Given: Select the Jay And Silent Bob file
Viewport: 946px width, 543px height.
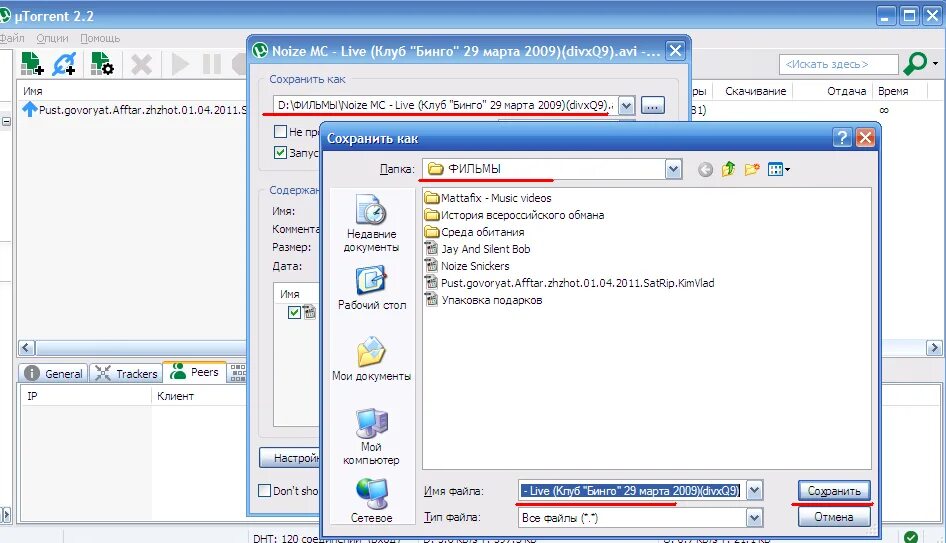Looking at the screenshot, I should (x=477, y=249).
